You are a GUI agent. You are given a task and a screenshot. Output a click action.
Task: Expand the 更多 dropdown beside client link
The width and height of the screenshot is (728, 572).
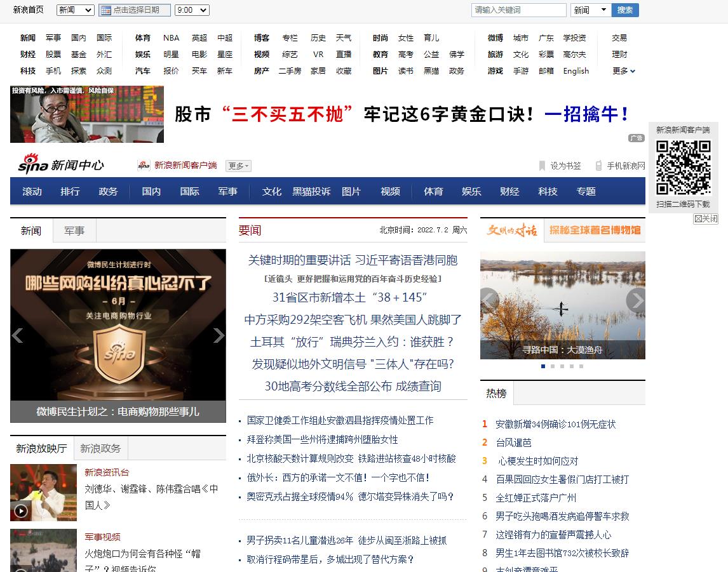239,166
